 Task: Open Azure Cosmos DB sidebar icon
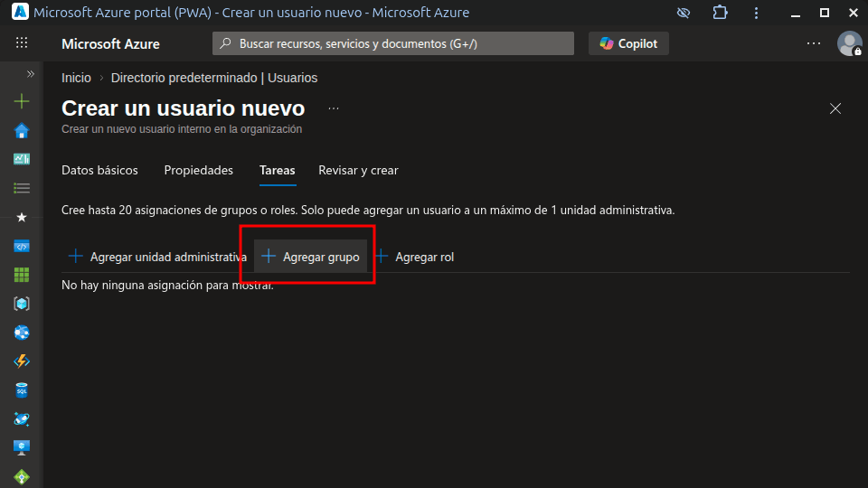coord(22,419)
